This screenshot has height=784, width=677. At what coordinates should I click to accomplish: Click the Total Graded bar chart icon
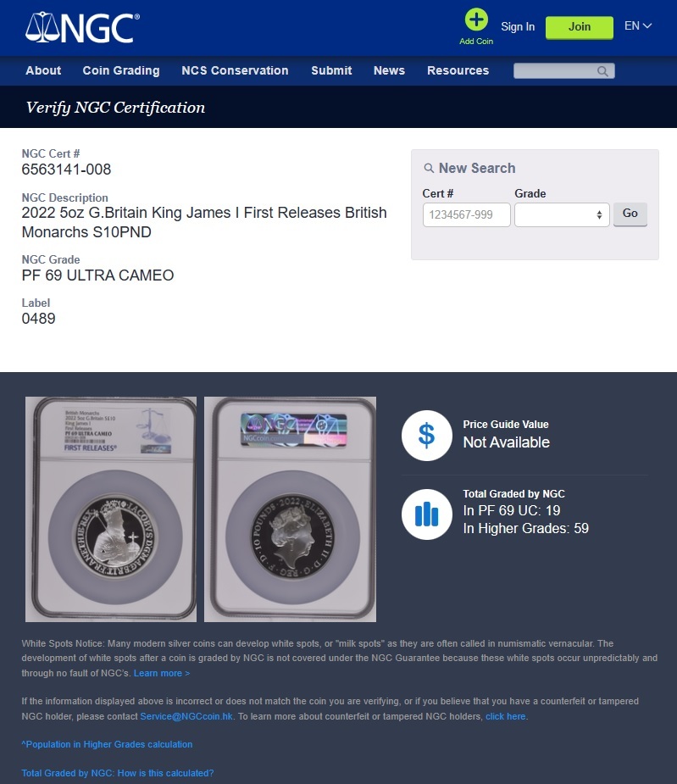[426, 514]
